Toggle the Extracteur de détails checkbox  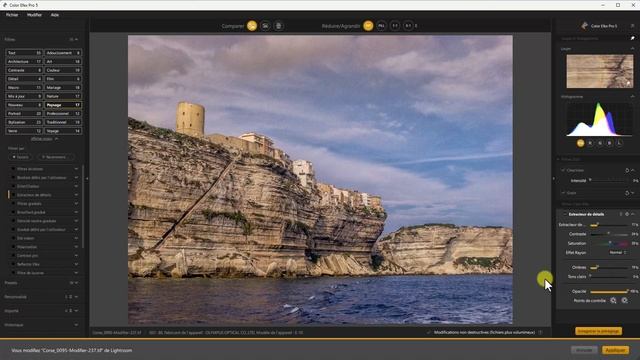point(565,214)
